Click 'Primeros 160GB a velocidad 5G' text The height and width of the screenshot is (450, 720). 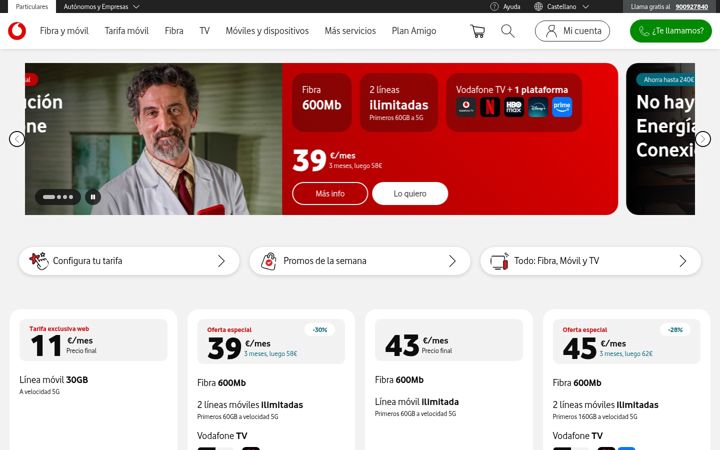(x=595, y=416)
